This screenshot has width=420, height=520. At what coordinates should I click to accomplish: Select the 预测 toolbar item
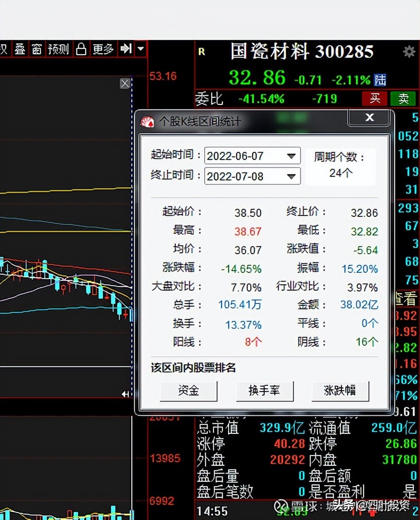coord(58,49)
